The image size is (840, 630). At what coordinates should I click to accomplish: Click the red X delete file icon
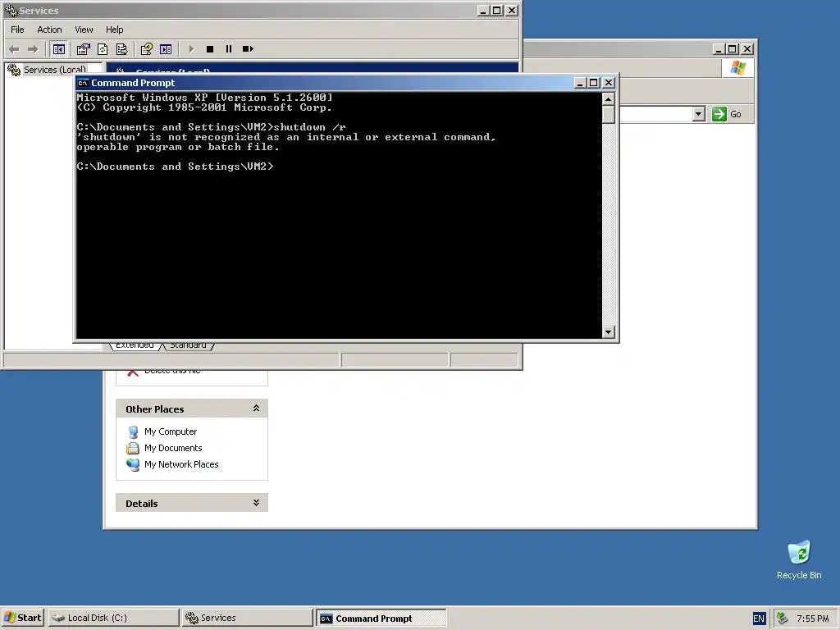point(133,372)
